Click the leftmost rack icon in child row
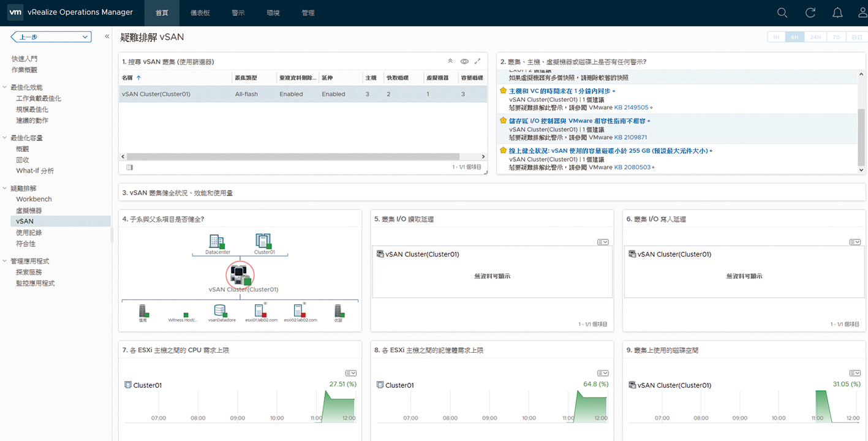 coord(143,311)
